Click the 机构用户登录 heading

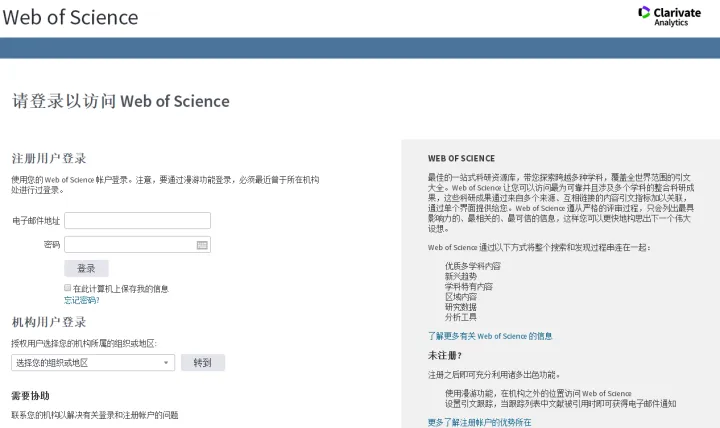click(x=49, y=322)
